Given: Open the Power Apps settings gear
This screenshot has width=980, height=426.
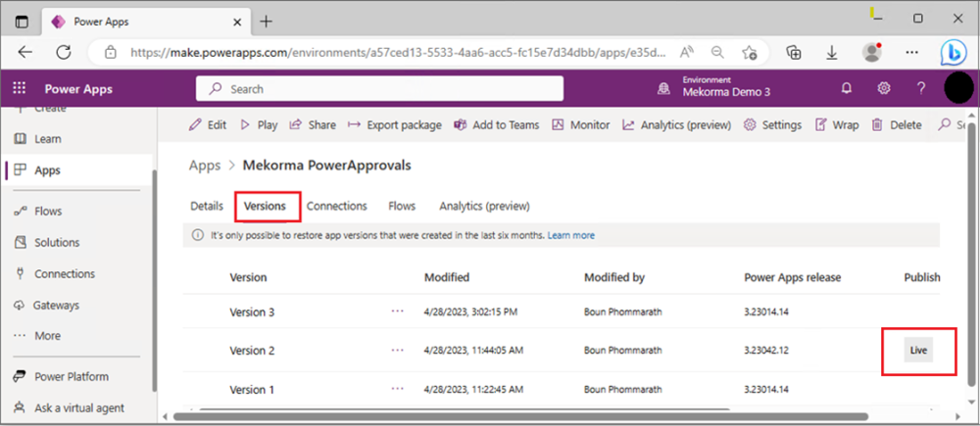Looking at the screenshot, I should tap(883, 89).
